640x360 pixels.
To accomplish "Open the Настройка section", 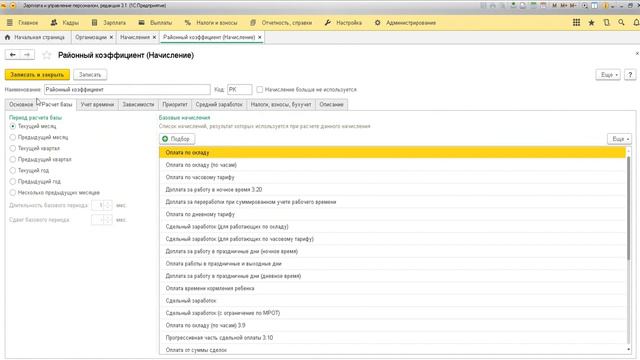I will (x=343, y=23).
